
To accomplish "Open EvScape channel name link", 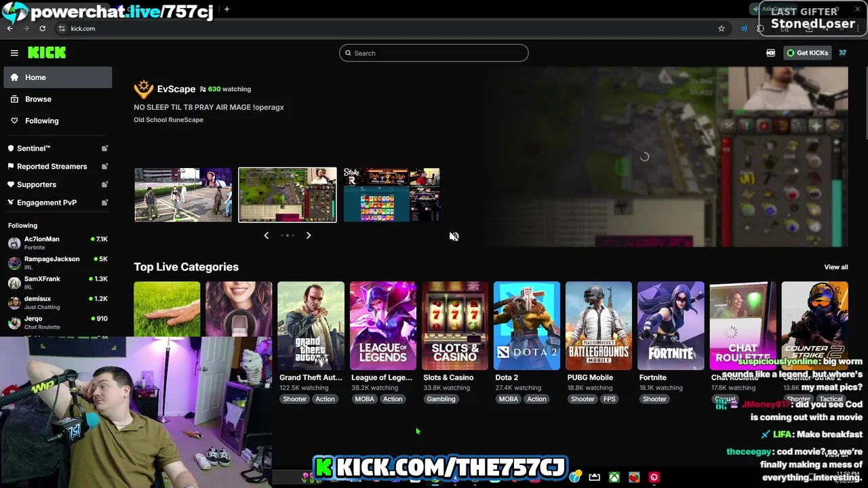I will (x=176, y=89).
